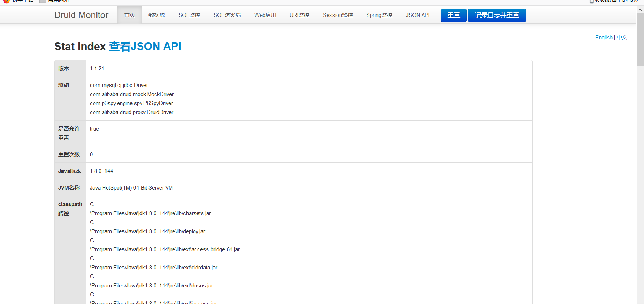Open the 首页 tab
Image resolution: width=644 pixels, height=304 pixels.
pos(130,15)
